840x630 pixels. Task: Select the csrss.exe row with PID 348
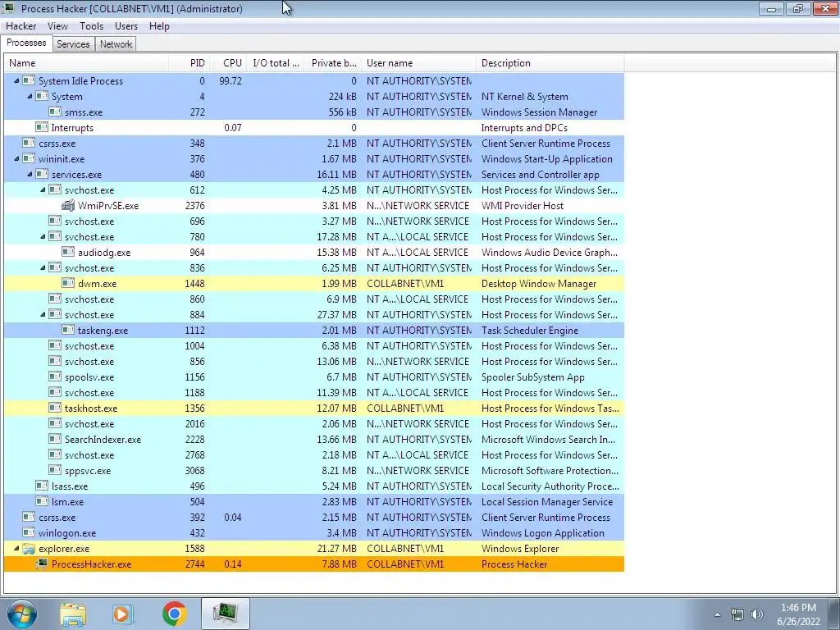click(x=314, y=143)
